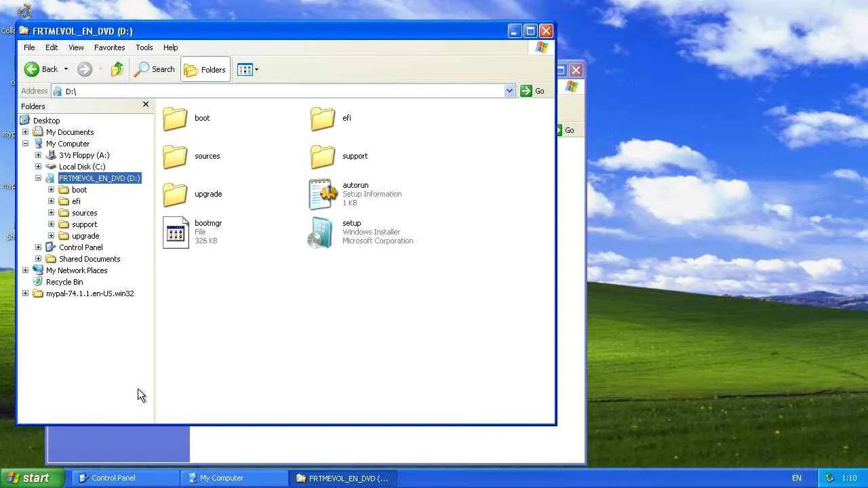
Task: Select the support folder in tree
Action: tap(84, 224)
